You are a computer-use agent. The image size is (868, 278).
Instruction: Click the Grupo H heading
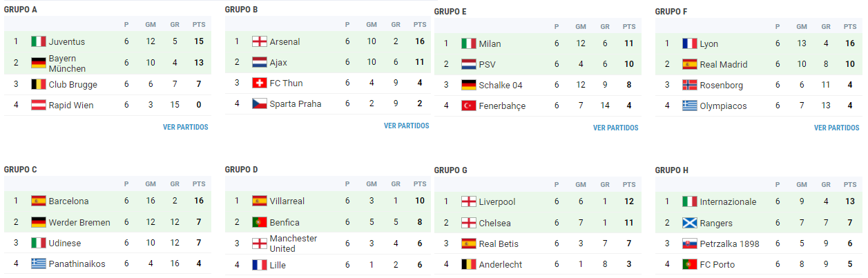tap(671, 170)
